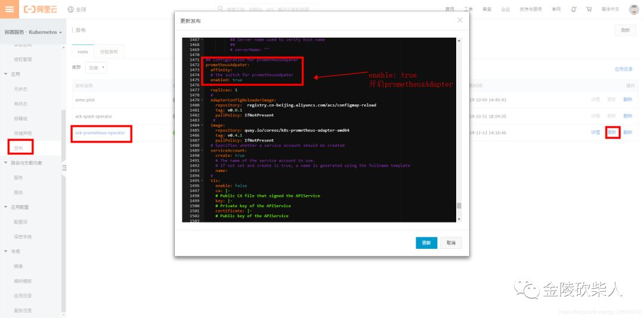Click the search box in the top bar
This screenshot has width=644, height=318.
pos(266,8)
